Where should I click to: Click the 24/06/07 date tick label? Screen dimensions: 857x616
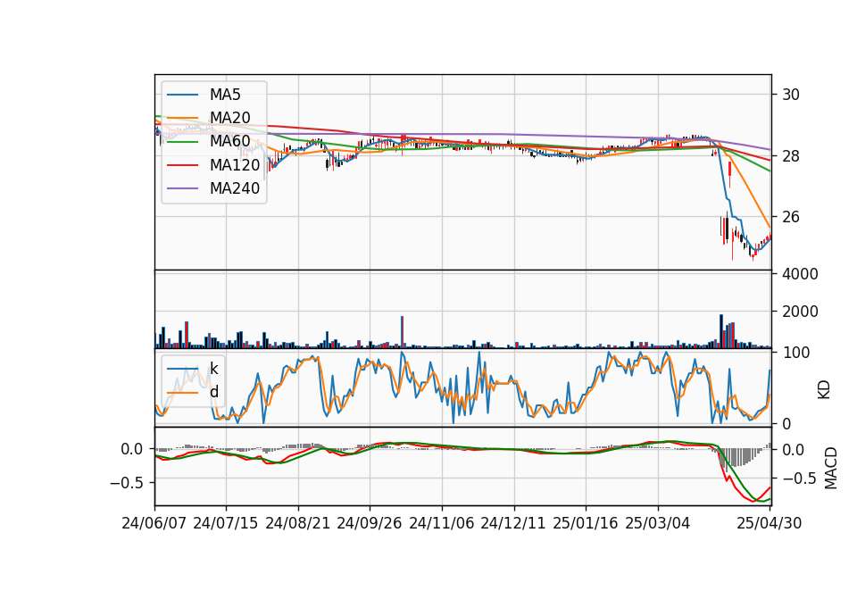[x=154, y=523]
